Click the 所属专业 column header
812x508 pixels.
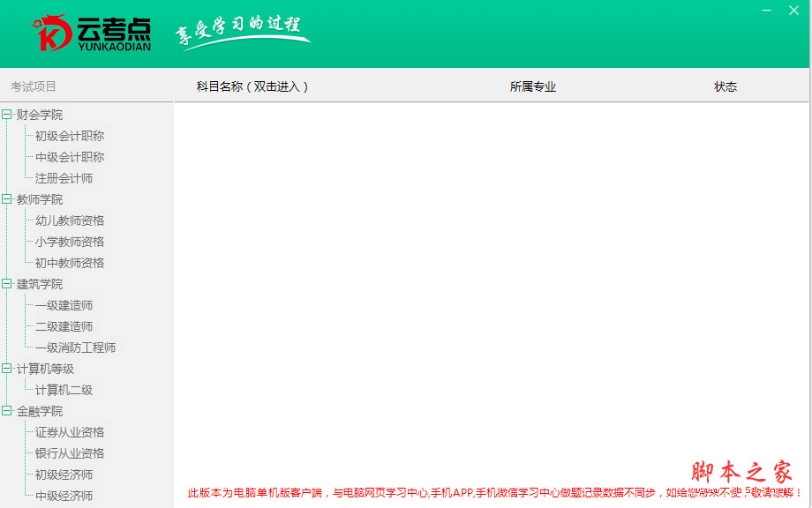(x=533, y=86)
